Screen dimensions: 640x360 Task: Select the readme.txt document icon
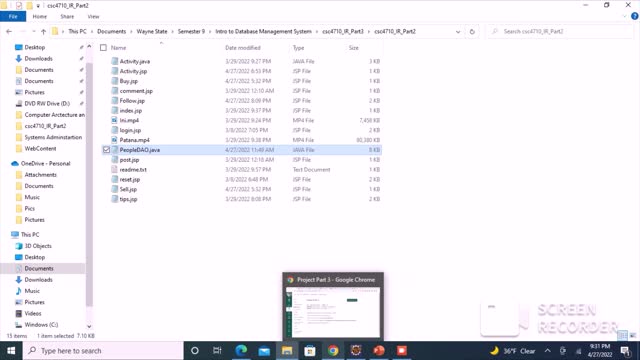115,169
